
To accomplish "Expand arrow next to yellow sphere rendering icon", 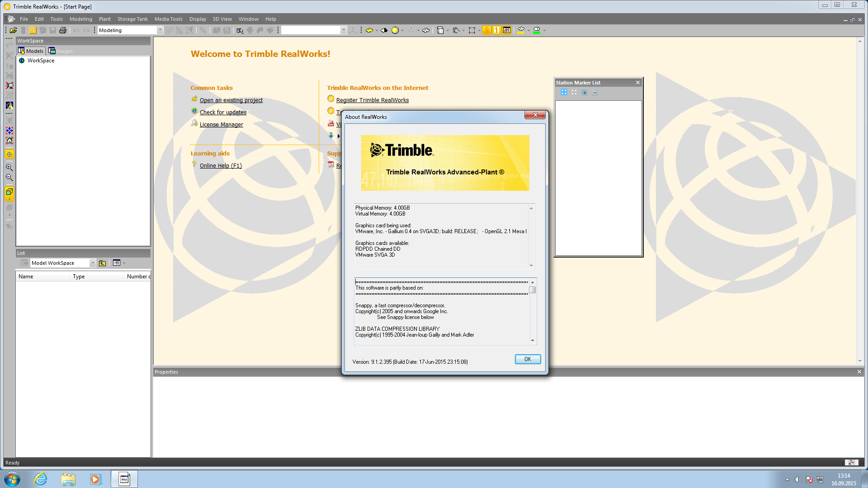I will click(x=402, y=30).
